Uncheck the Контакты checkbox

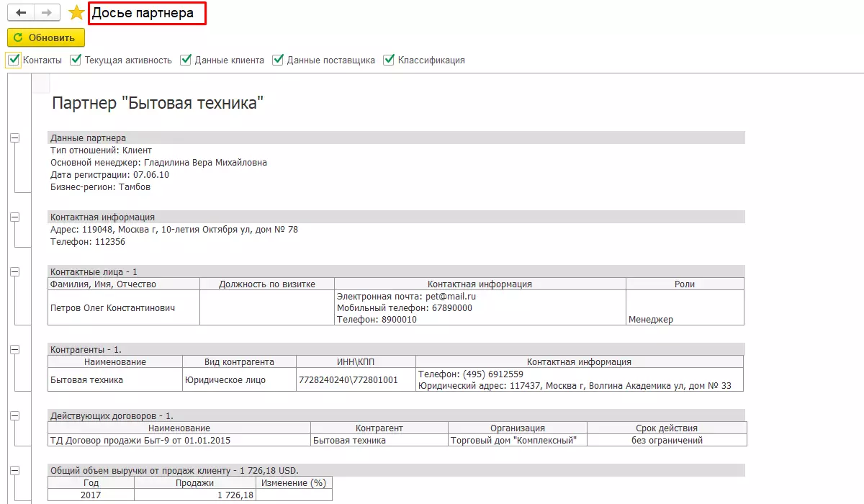tap(14, 60)
